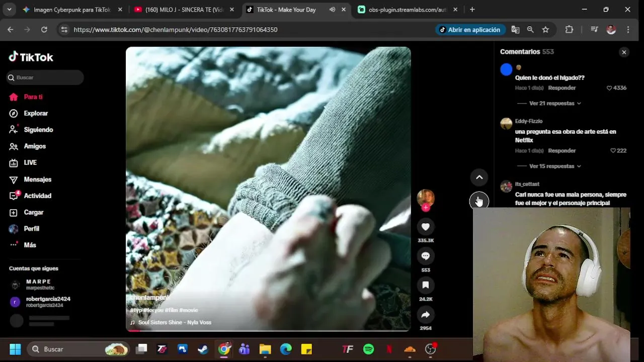
Task: Open Perfil in the sidebar
Action: point(24,229)
